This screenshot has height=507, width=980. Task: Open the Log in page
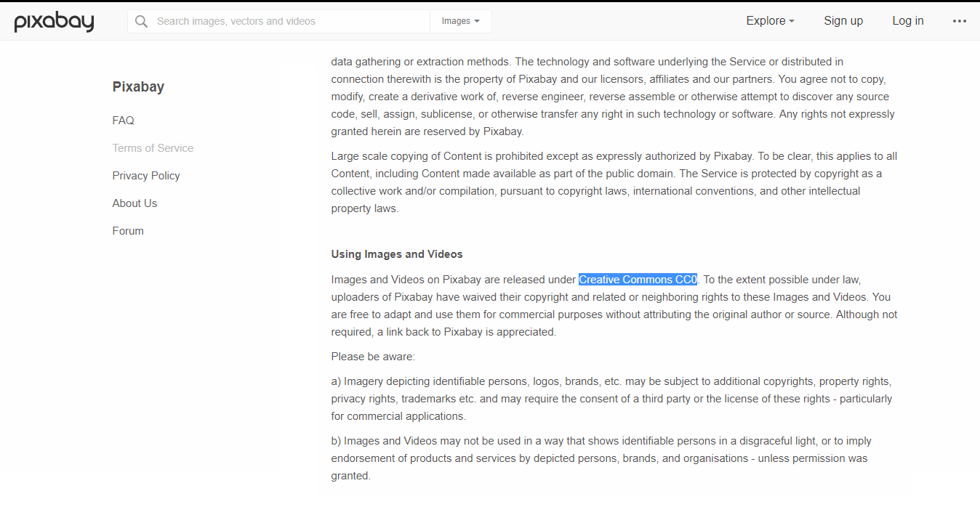(x=908, y=21)
